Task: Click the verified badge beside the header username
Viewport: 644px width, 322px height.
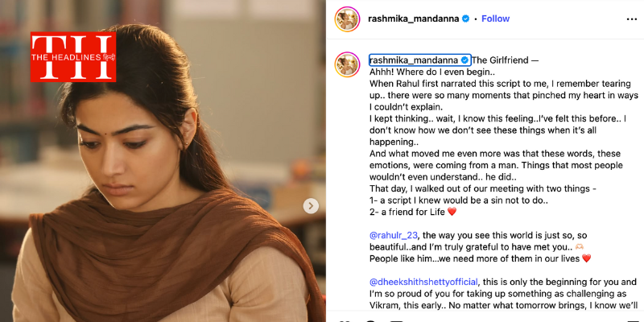Action: pos(466,19)
